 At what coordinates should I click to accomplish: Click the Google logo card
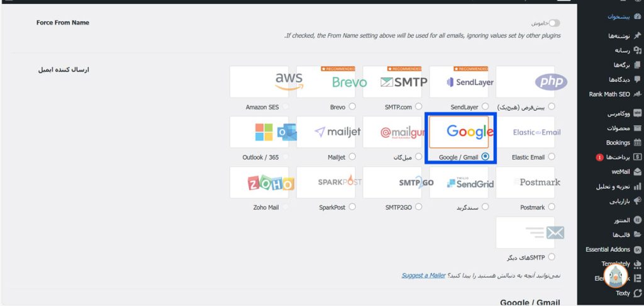click(x=458, y=132)
